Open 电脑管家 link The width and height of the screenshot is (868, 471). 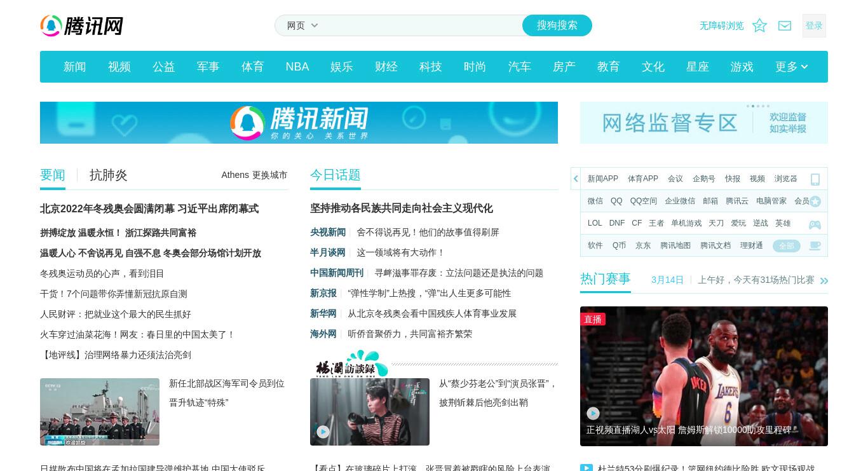[x=771, y=201]
